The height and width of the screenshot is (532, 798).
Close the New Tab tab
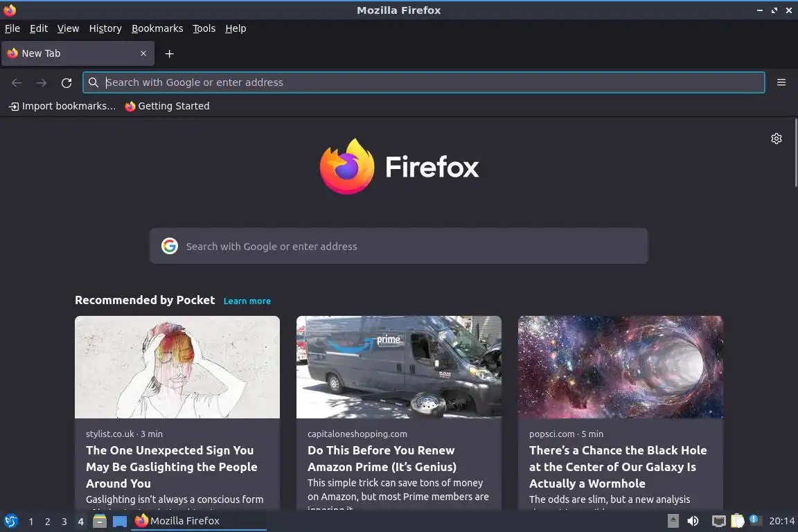click(143, 53)
